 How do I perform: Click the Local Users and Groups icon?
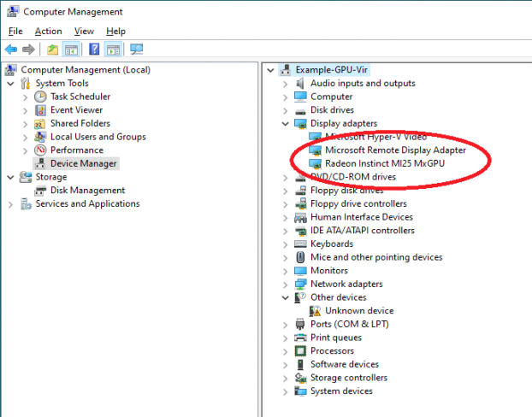tap(40, 137)
